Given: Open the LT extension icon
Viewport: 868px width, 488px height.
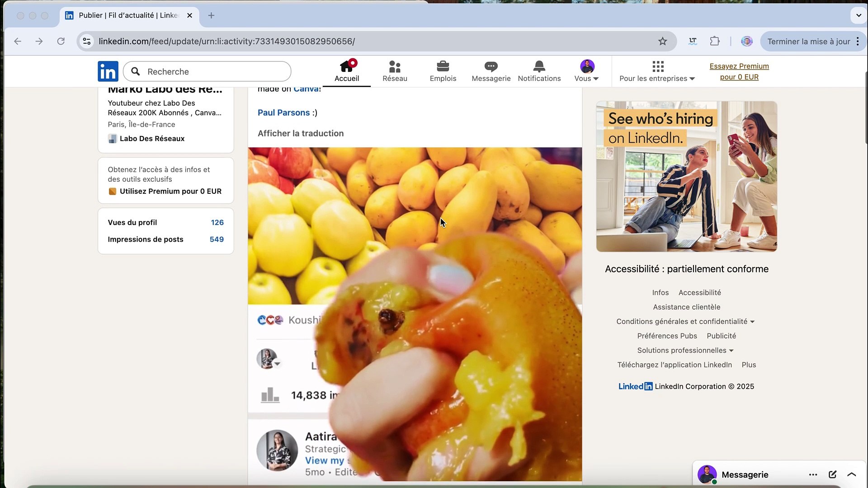Looking at the screenshot, I should coord(693,41).
